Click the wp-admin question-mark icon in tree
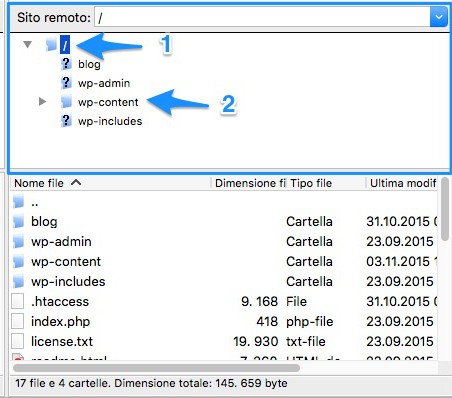The height and width of the screenshot is (398, 452). (x=66, y=82)
